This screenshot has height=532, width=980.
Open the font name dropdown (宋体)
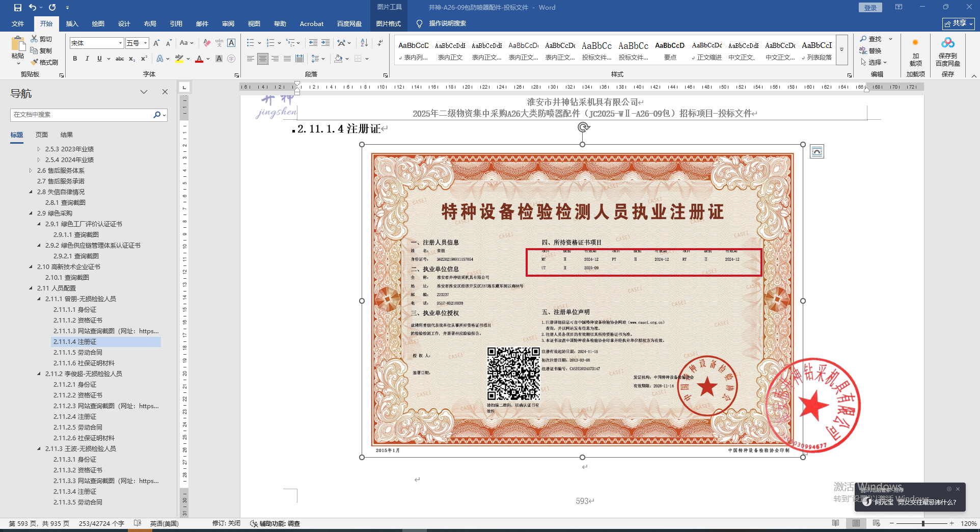pyautogui.click(x=120, y=43)
